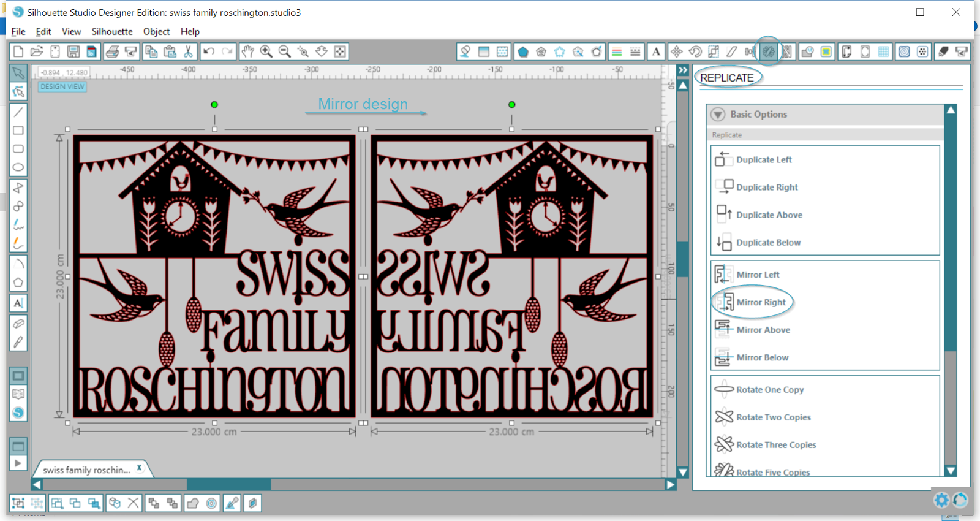Collapse the side panel with double chevron
Viewport: 980px width, 521px height.
click(683, 70)
